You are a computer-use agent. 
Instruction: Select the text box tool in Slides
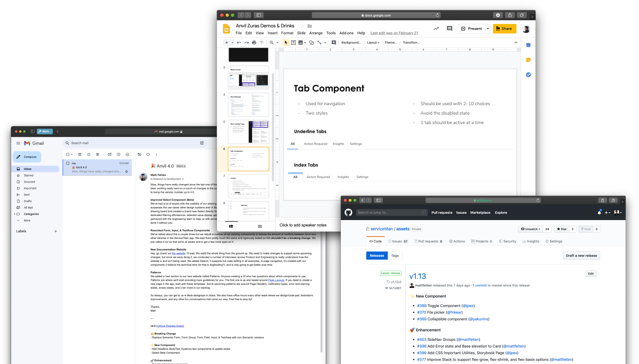coord(293,42)
